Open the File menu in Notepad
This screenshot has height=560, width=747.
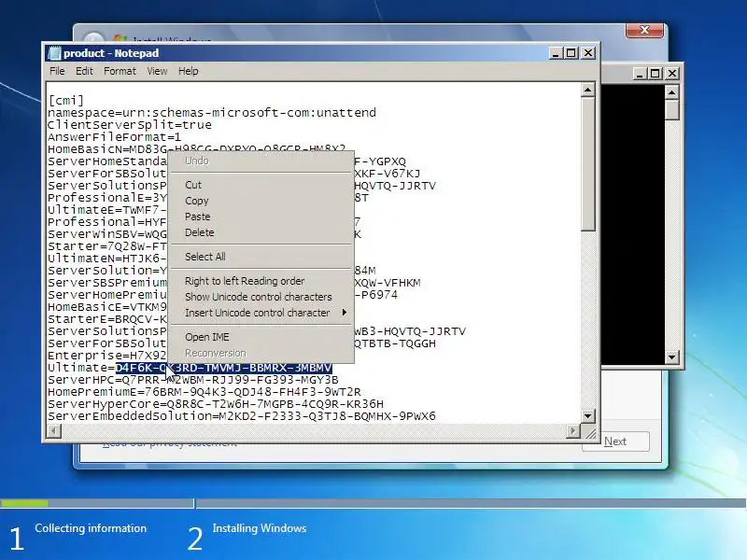(57, 71)
